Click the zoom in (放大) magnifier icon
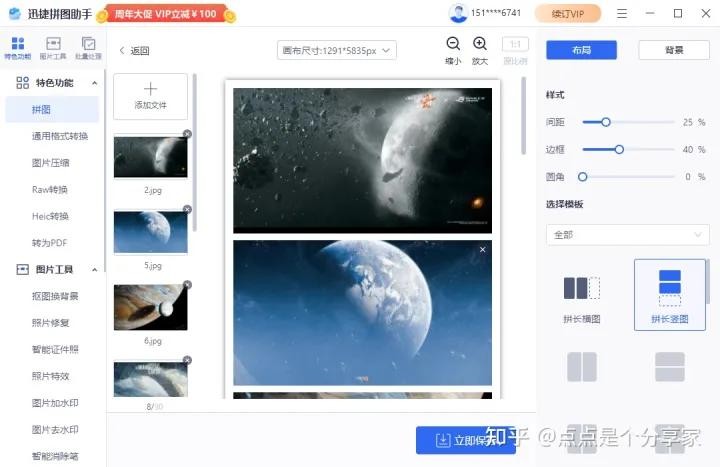This screenshot has width=720, height=467. [480, 44]
